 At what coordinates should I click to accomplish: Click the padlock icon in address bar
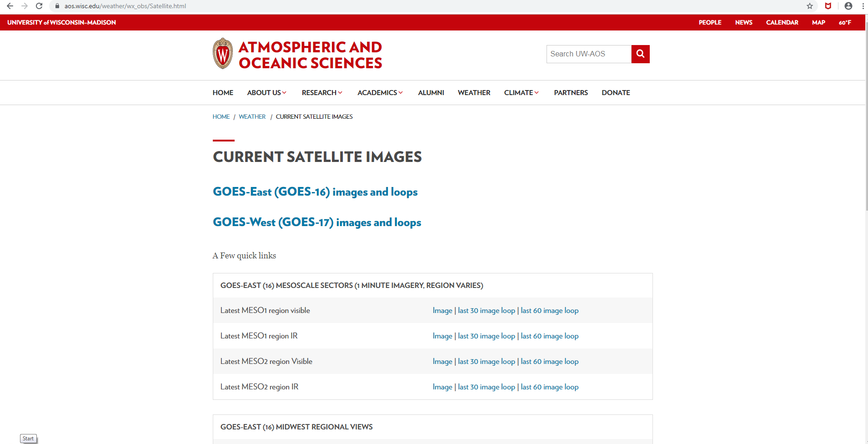(x=57, y=6)
